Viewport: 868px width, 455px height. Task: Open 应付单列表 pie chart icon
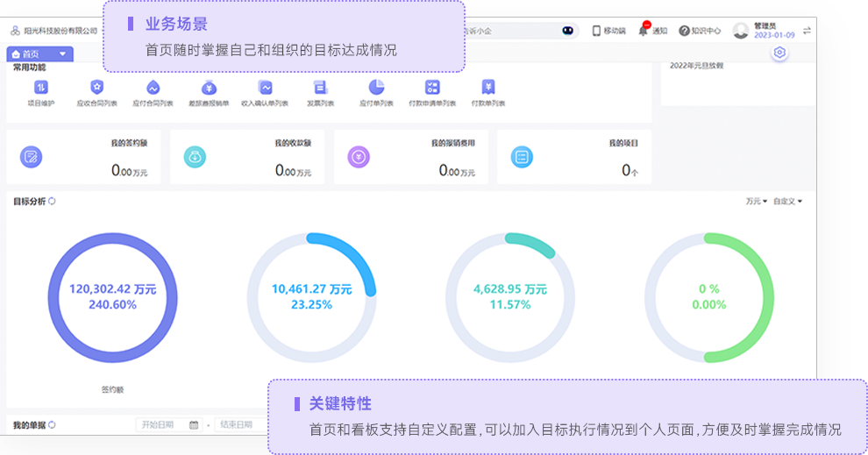pyautogui.click(x=376, y=88)
